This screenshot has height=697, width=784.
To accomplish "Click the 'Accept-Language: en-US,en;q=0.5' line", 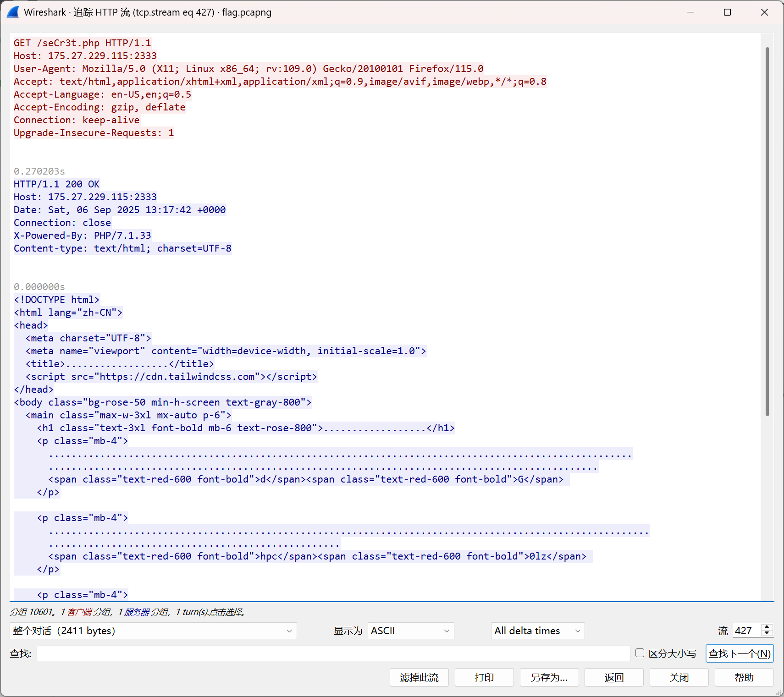I will click(x=103, y=94).
